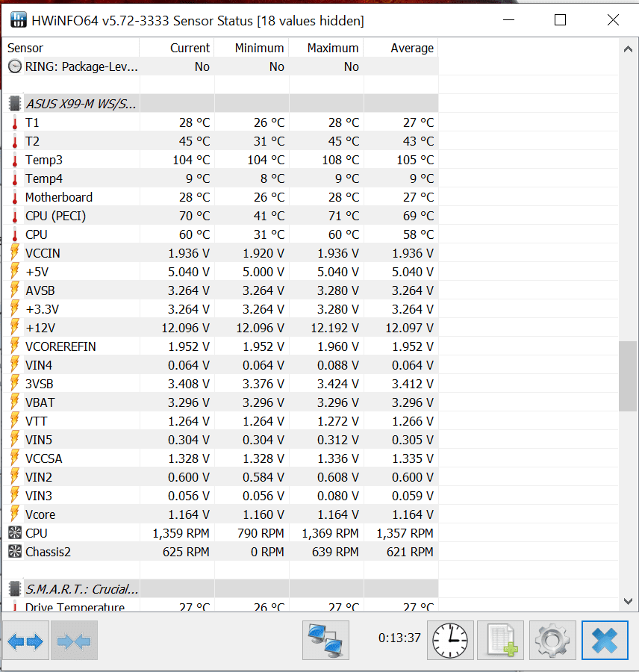Select the S.M.A.R.T.: Crucial... group row
Viewport: 639px width, 672px height.
[221, 589]
